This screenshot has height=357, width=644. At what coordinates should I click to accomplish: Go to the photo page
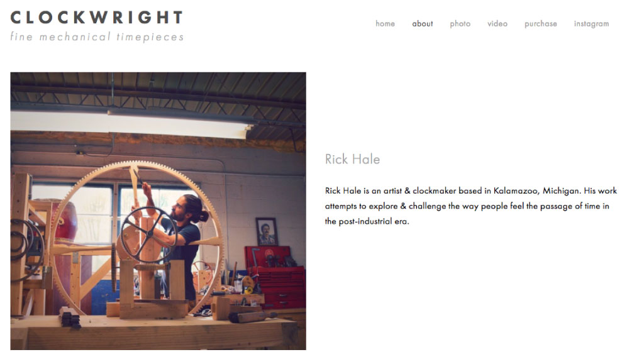point(460,24)
